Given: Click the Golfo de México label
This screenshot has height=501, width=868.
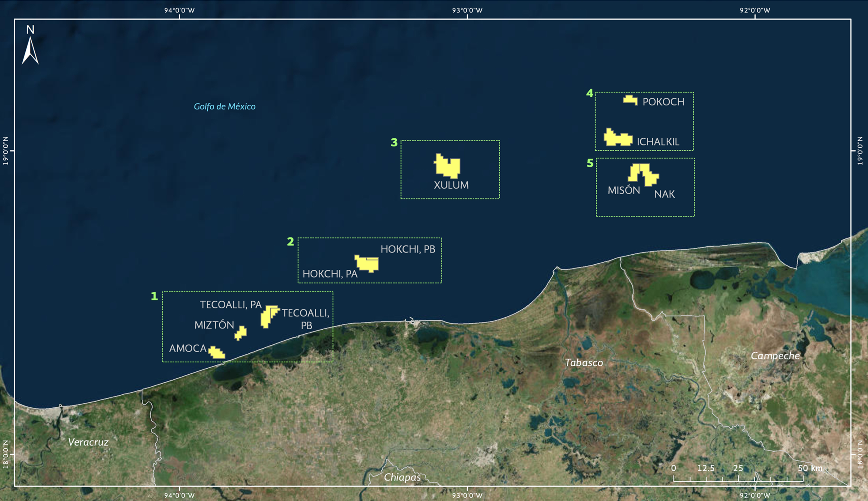Looking at the screenshot, I should 225,107.
